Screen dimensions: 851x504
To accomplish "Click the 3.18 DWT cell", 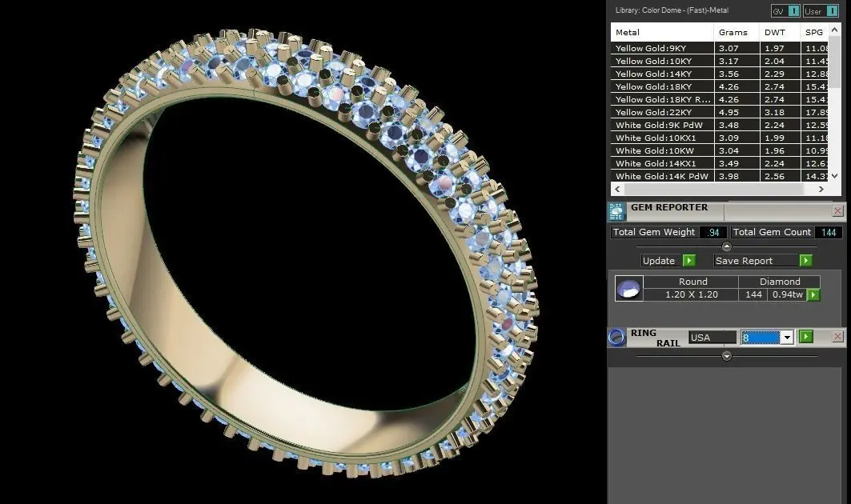I will (780, 112).
